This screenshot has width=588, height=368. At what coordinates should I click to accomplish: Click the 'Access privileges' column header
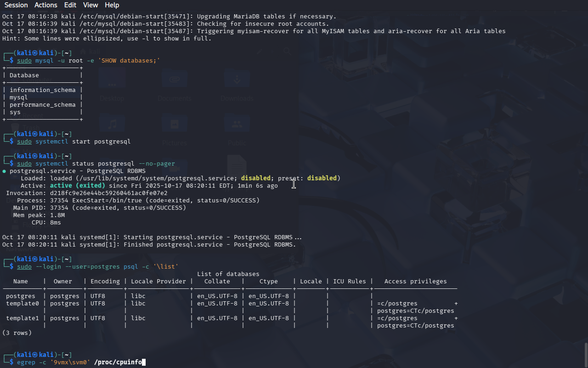(x=415, y=282)
